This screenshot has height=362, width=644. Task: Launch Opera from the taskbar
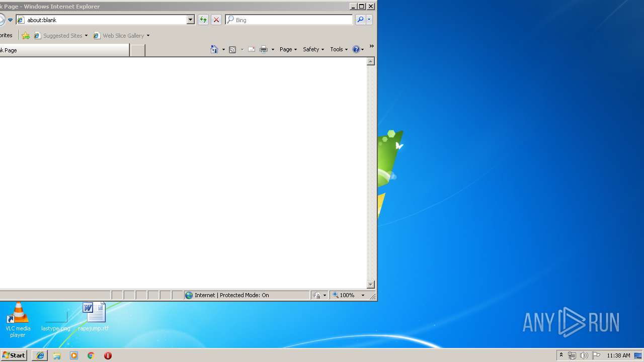[108, 355]
